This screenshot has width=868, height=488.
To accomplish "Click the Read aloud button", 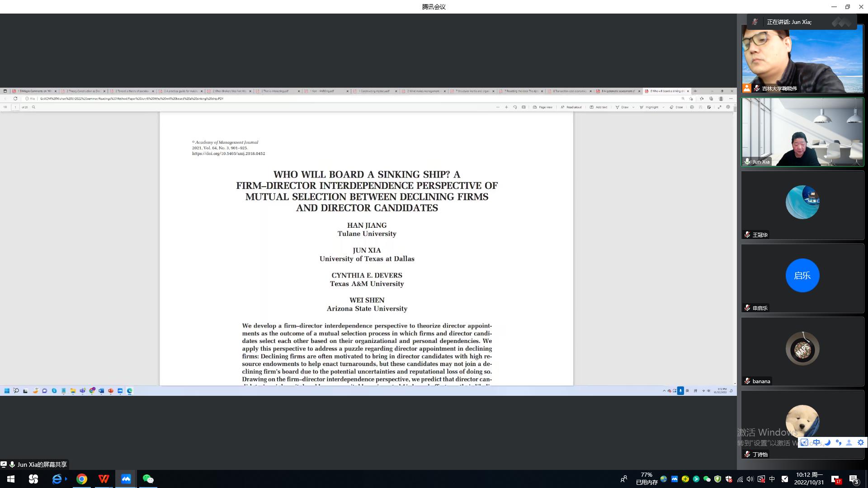I will [x=571, y=107].
